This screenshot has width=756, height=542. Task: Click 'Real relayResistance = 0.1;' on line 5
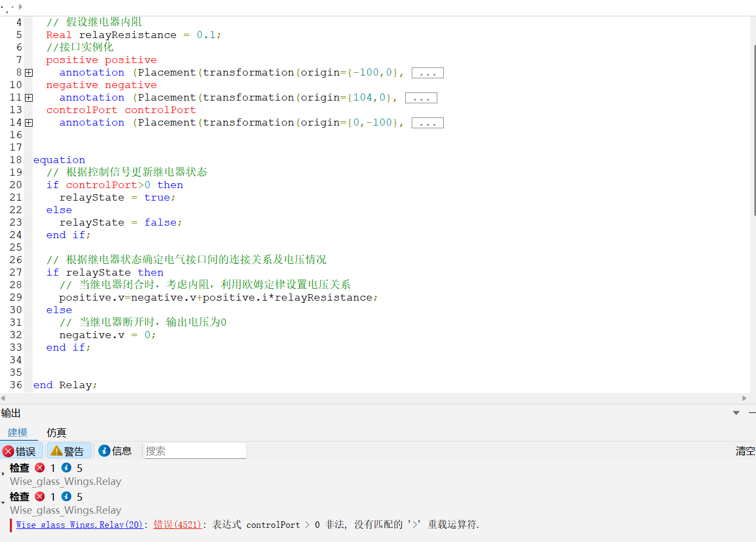[x=134, y=35]
